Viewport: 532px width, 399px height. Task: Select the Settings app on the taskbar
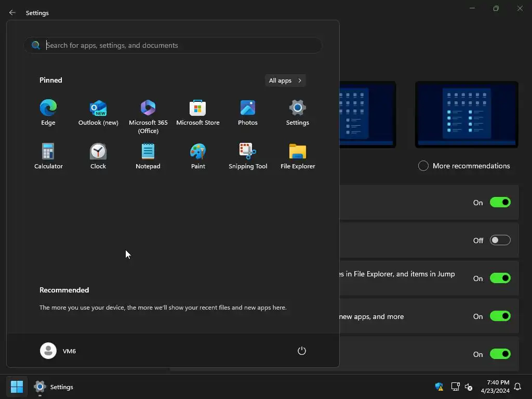tap(54, 387)
